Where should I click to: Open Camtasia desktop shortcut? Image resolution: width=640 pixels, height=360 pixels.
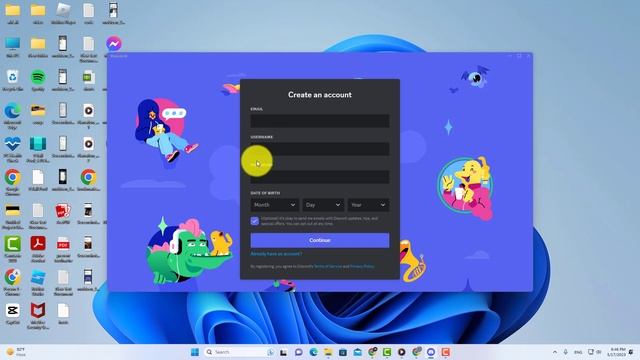tap(12, 249)
